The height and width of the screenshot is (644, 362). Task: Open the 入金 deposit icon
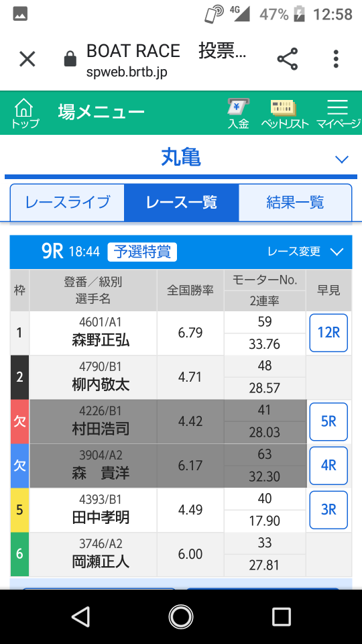[x=239, y=113]
